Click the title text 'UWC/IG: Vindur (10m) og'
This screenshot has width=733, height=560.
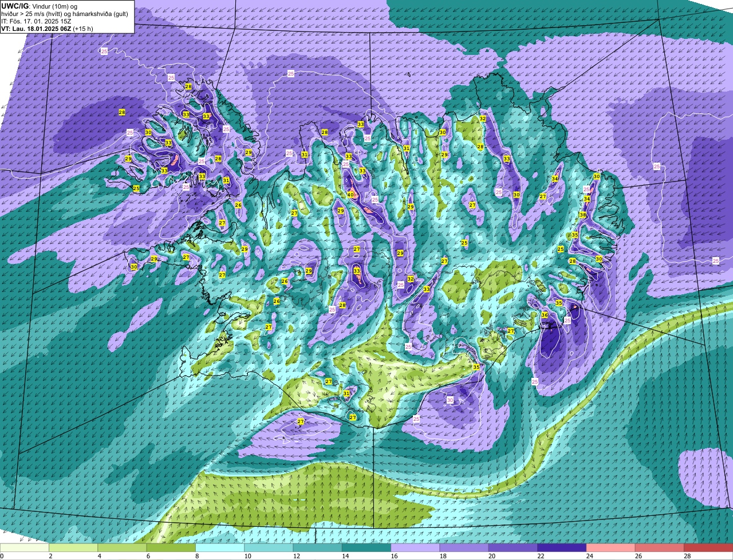pos(40,6)
